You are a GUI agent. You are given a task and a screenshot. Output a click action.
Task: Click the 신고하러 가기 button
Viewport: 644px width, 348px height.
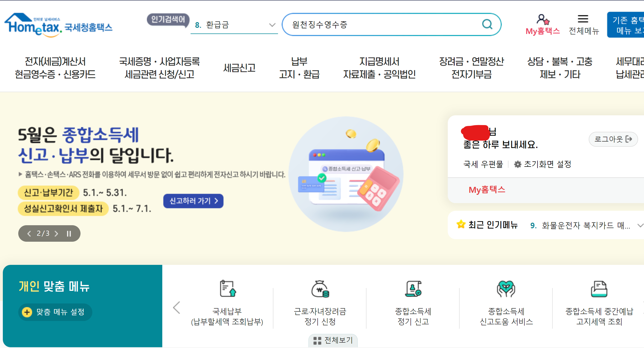[193, 201]
